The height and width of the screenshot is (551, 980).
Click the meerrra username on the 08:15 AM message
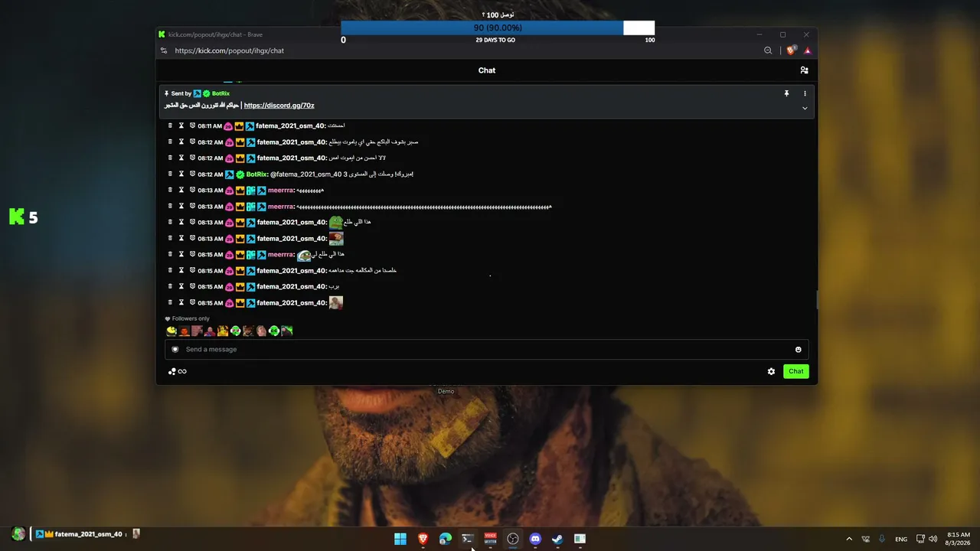pyautogui.click(x=281, y=254)
